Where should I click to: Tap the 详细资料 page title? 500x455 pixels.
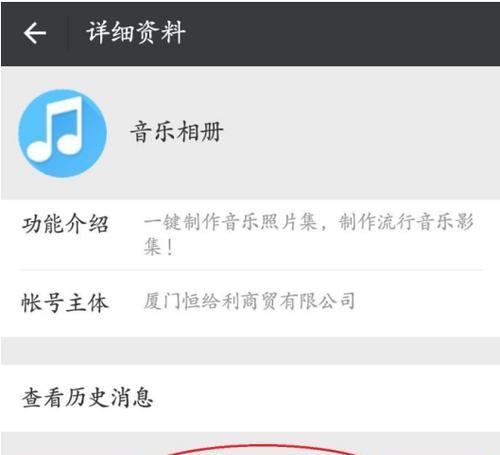[136, 32]
